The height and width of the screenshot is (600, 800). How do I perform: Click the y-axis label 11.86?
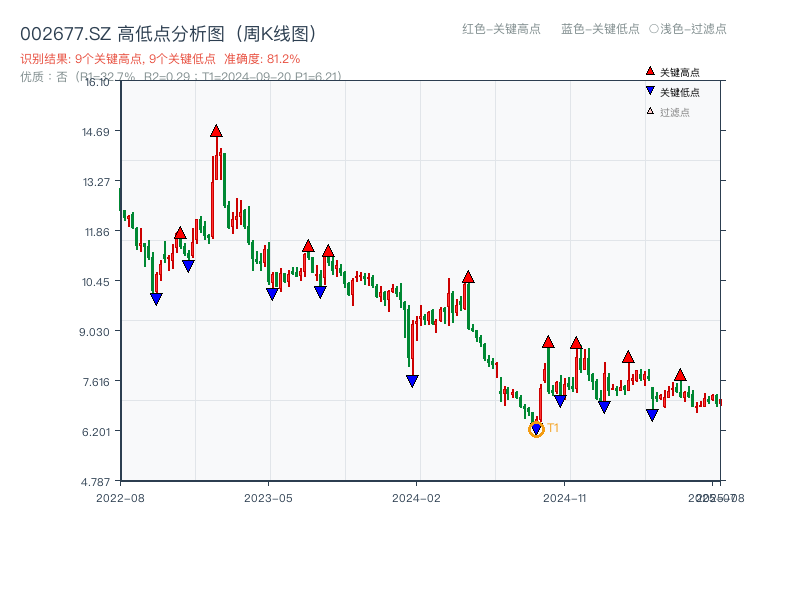(x=97, y=232)
